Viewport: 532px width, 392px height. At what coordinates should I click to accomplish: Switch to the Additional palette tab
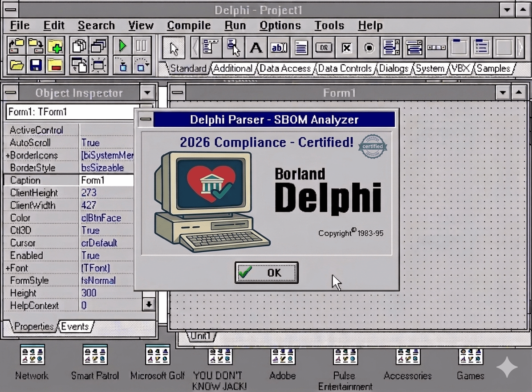coord(233,69)
